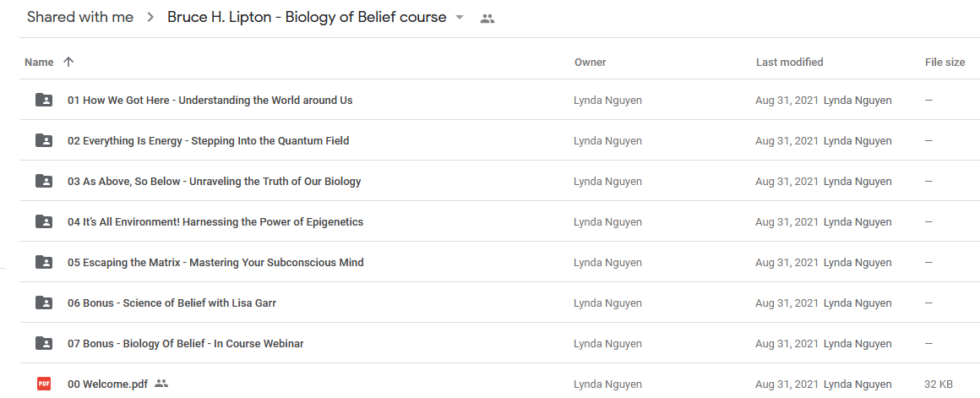Sort by Last modified column header
The width and height of the screenshot is (980, 398).
click(x=789, y=62)
